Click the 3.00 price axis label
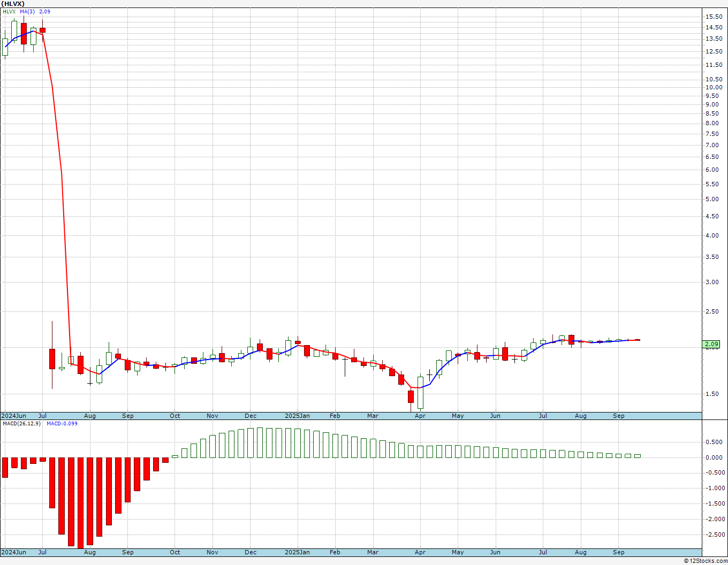Viewport: 728px width, 565px height. (712, 282)
